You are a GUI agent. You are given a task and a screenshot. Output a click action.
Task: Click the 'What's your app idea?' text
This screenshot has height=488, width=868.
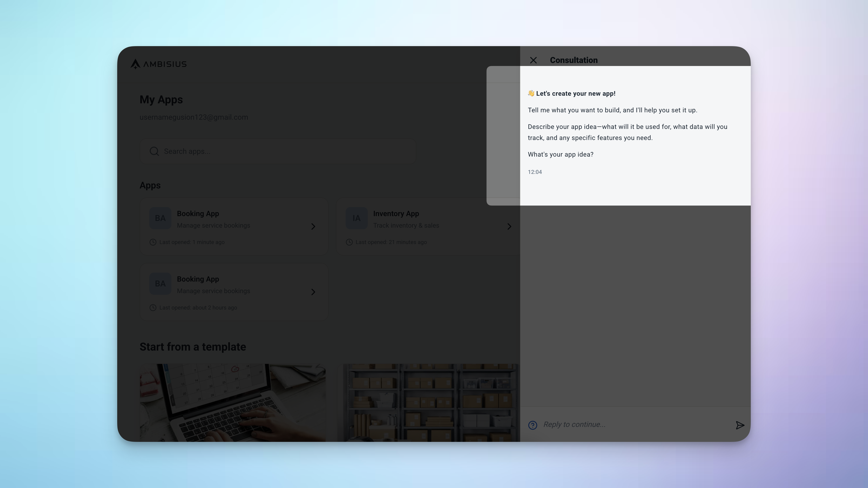pyautogui.click(x=560, y=154)
